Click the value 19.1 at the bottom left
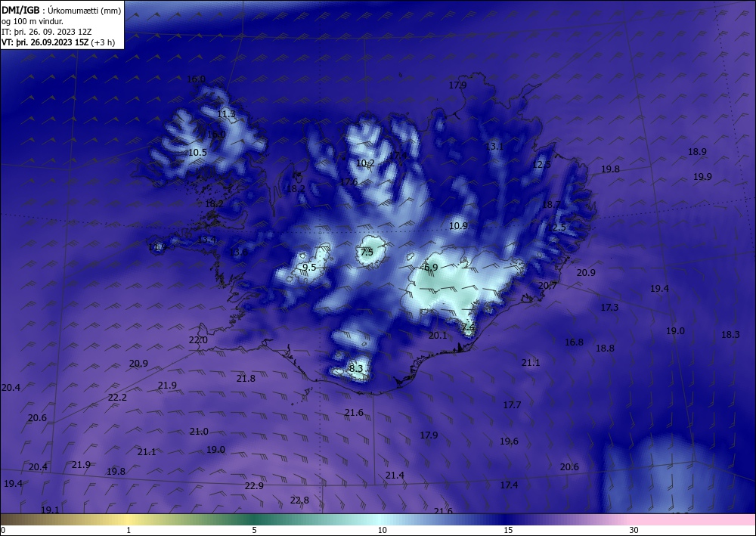This screenshot has height=536, width=756. tap(50, 510)
